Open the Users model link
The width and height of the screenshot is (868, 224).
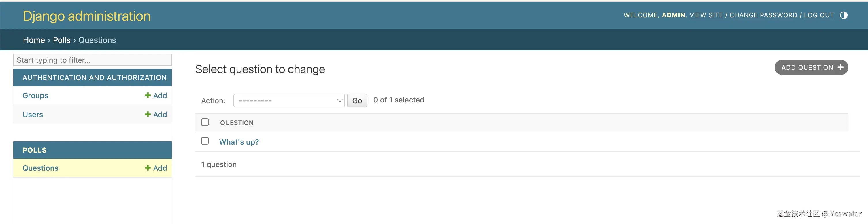(33, 115)
